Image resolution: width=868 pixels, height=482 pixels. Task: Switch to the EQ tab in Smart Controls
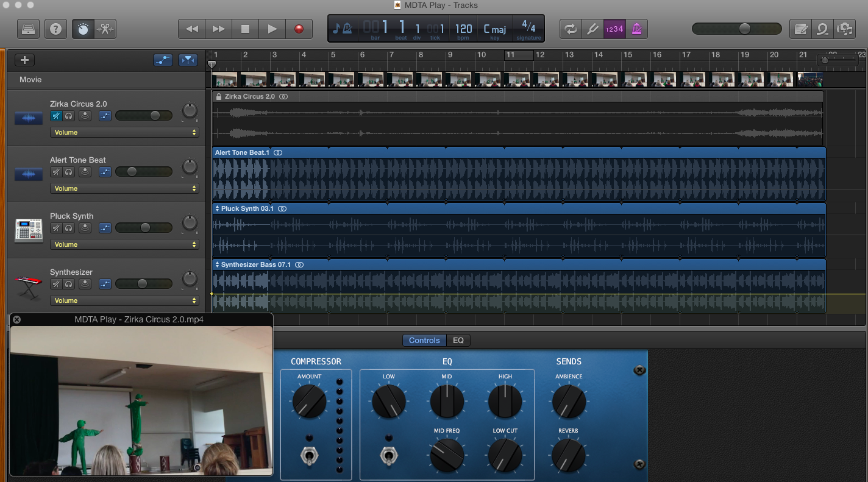[458, 340]
